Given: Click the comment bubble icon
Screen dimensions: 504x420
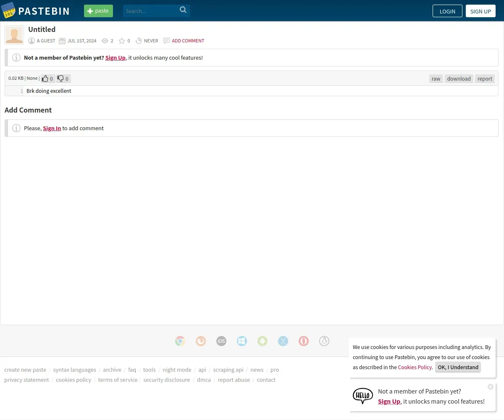Looking at the screenshot, I should pyautogui.click(x=167, y=41).
